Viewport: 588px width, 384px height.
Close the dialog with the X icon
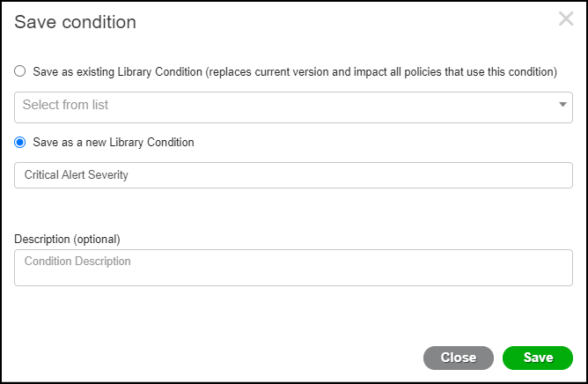[566, 19]
